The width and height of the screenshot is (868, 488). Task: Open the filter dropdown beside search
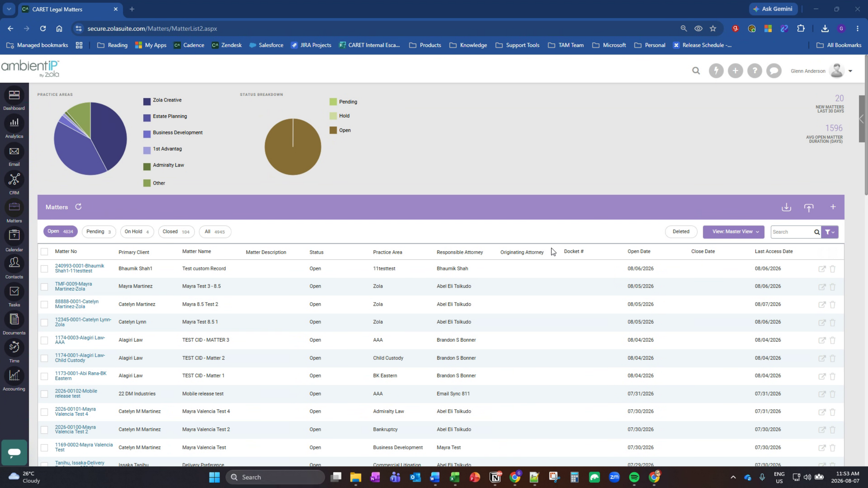click(830, 232)
